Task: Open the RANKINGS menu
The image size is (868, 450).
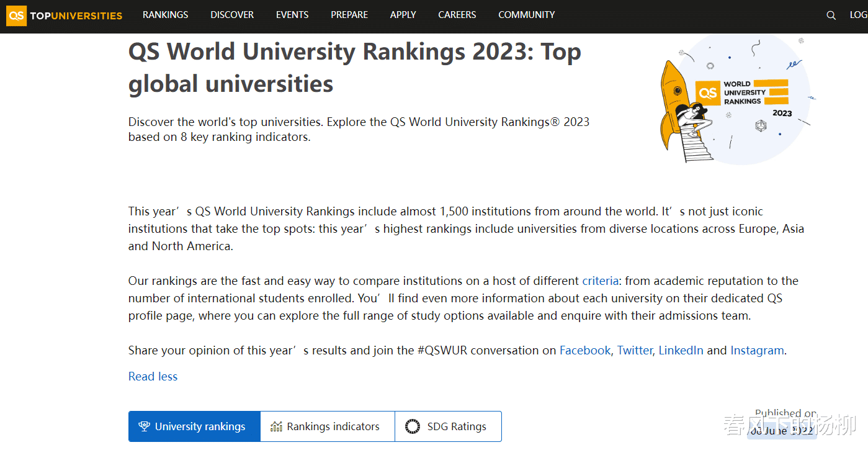Action: [x=165, y=15]
